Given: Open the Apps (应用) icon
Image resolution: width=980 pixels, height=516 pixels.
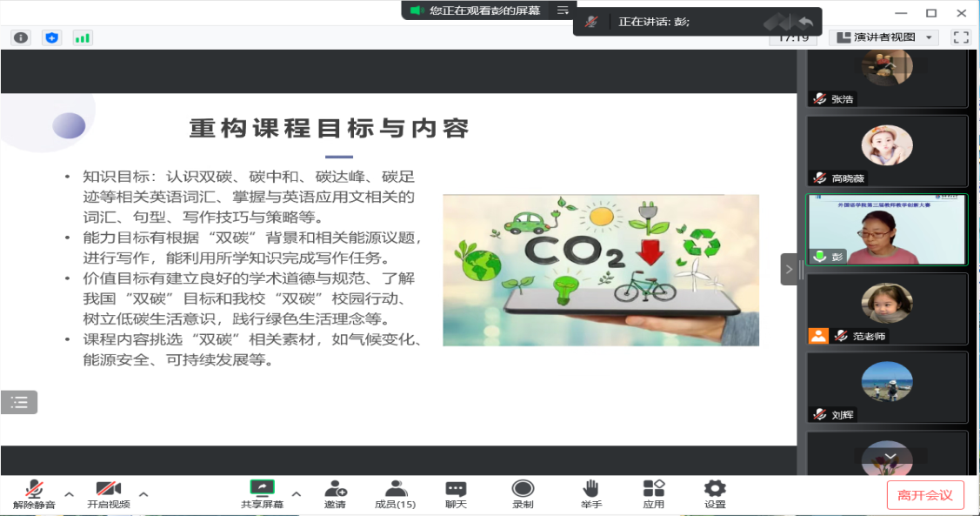Looking at the screenshot, I should [x=654, y=493].
